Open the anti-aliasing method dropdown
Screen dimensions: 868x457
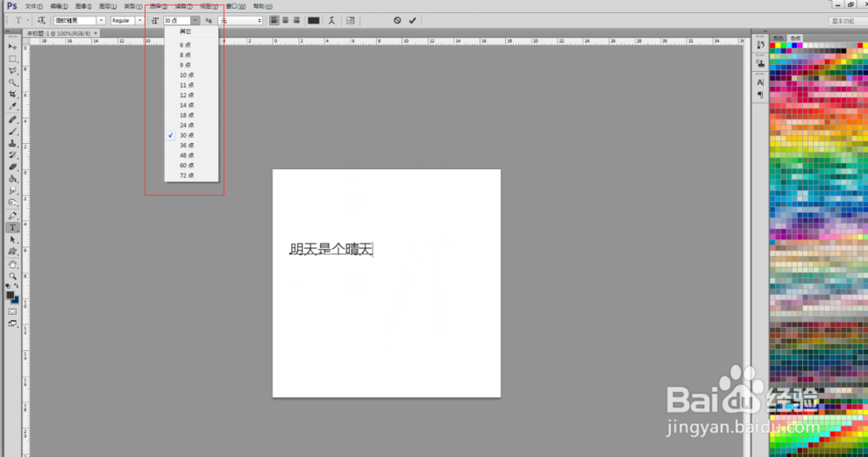[240, 21]
